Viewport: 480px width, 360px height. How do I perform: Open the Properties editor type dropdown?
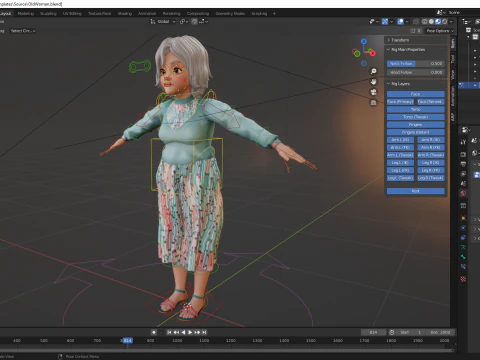[466, 130]
